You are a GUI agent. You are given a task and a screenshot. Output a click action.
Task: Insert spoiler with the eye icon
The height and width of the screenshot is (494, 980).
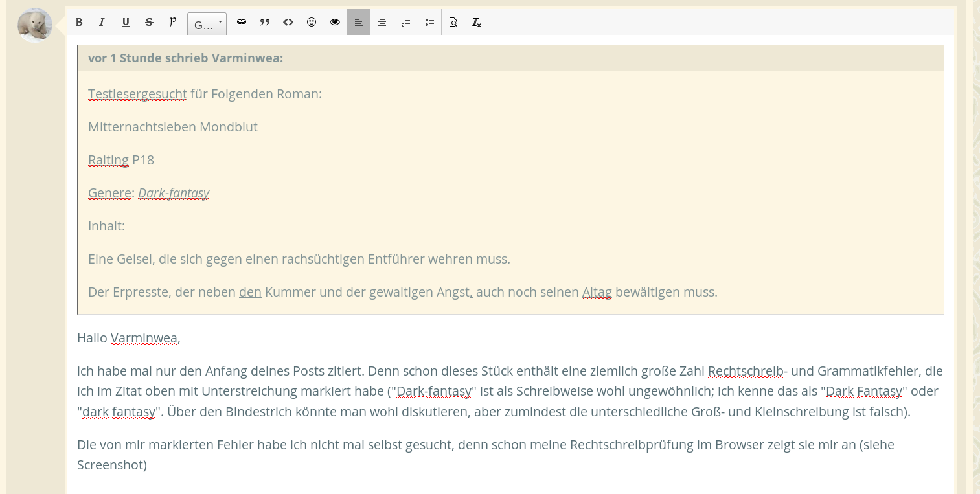335,23
